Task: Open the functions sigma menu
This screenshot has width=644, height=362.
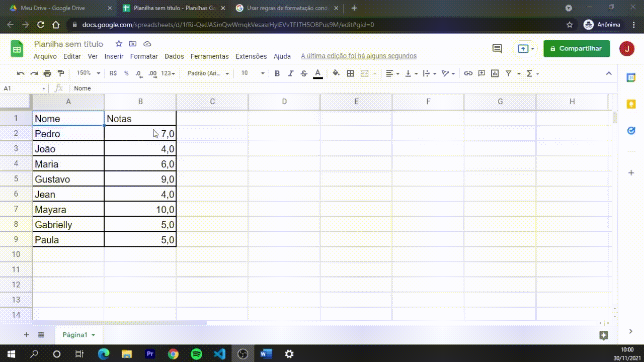Action: point(529,73)
